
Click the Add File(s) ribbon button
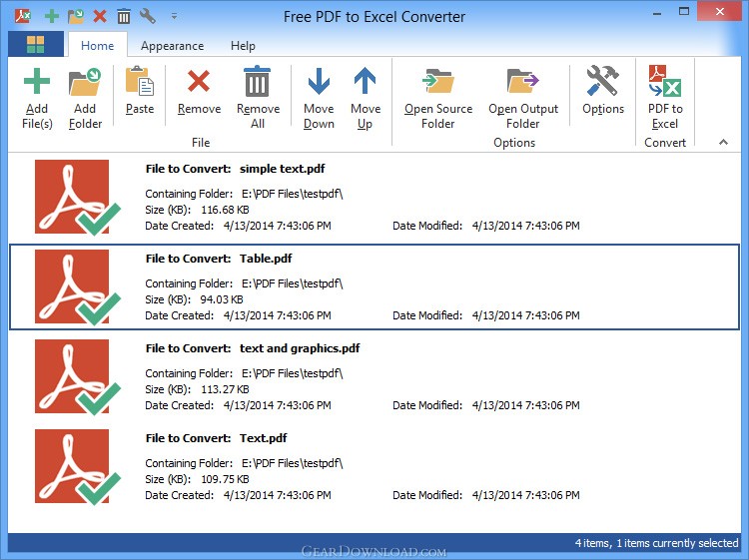click(37, 98)
